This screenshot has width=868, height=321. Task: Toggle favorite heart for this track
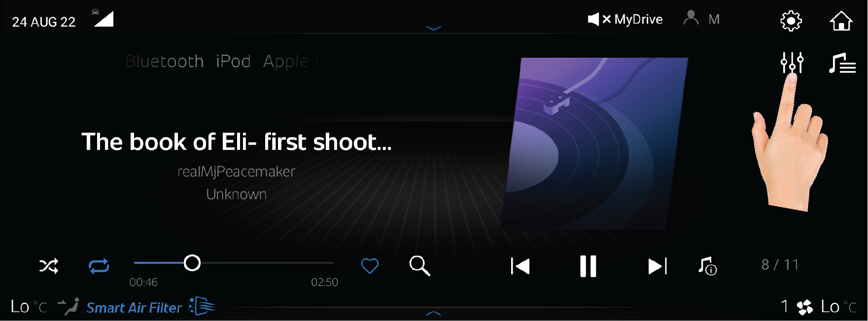[x=370, y=266]
